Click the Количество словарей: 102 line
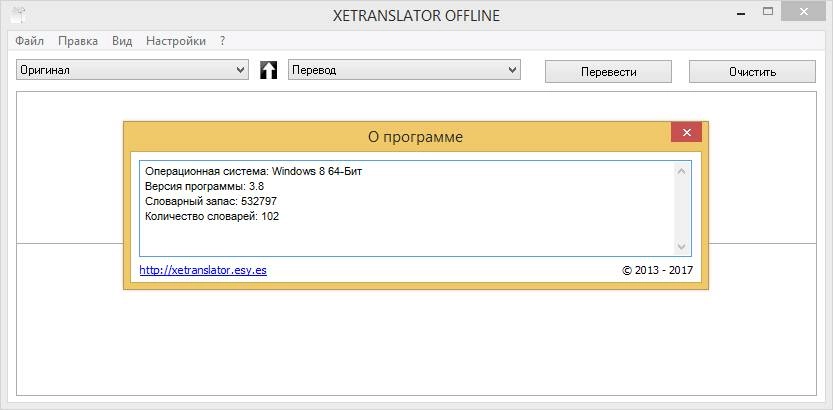Viewport: 833px width, 410px height. [x=212, y=216]
